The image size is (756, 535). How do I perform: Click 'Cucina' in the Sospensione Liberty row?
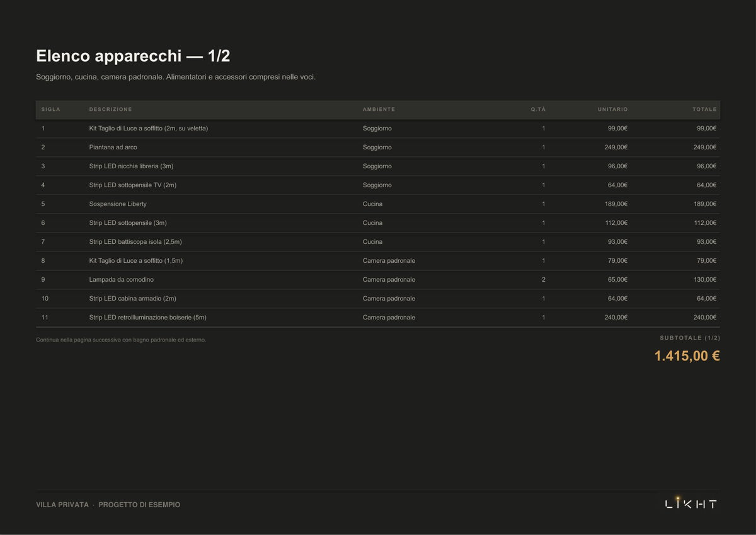pyautogui.click(x=372, y=204)
